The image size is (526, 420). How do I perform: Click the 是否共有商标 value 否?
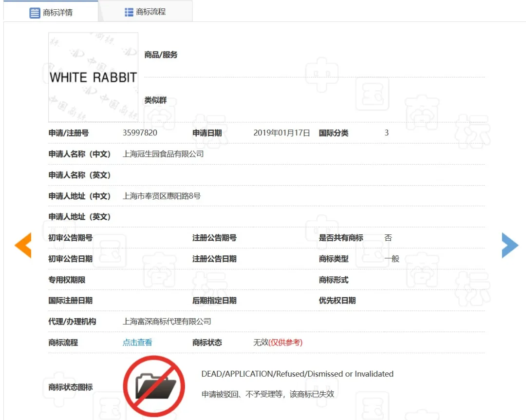388,238
